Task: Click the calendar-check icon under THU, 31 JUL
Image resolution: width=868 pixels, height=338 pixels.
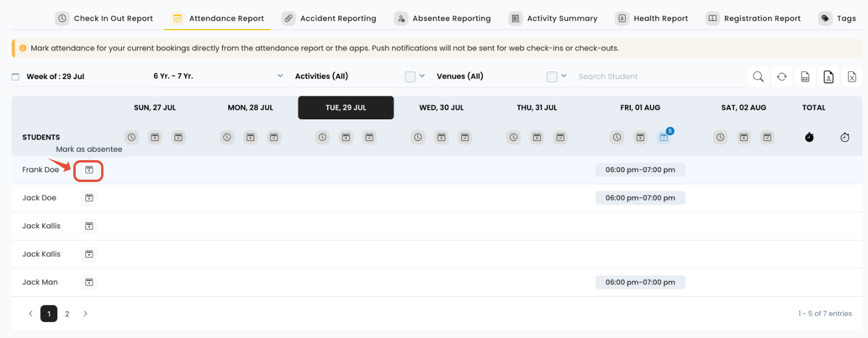Action: 561,137
